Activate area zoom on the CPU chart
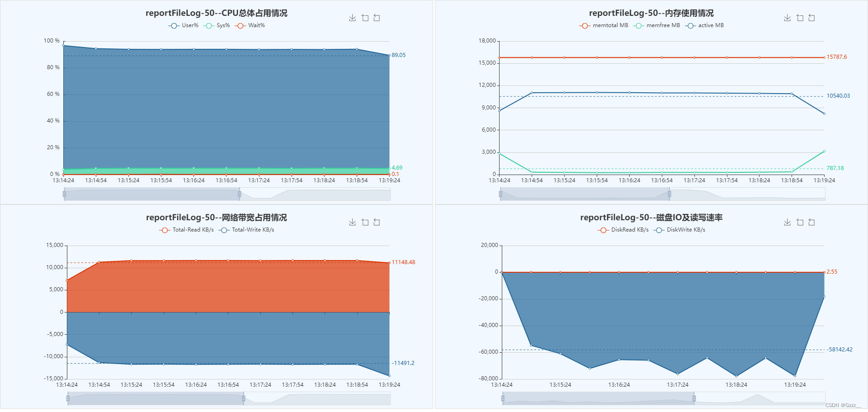This screenshot has height=412, width=868. click(x=365, y=18)
